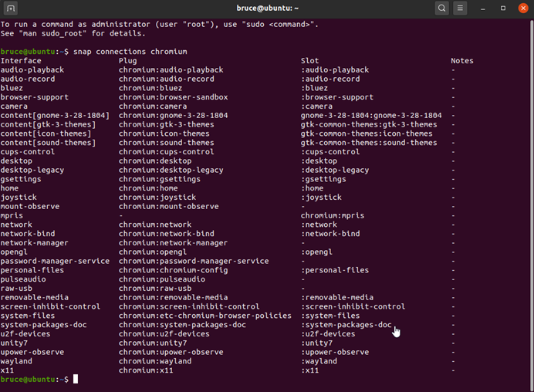Minimize the terminal window
534x392 pixels.
click(482, 8)
